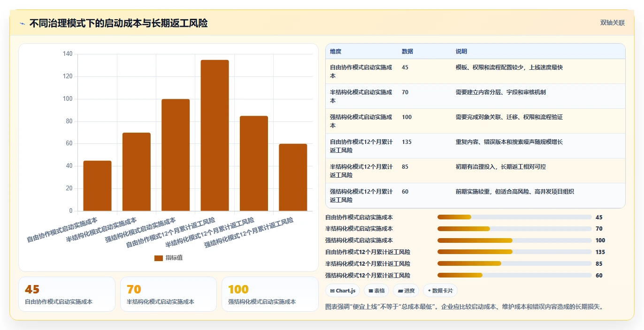
Task: Click the progress bar valued 70
Action: 514,229
